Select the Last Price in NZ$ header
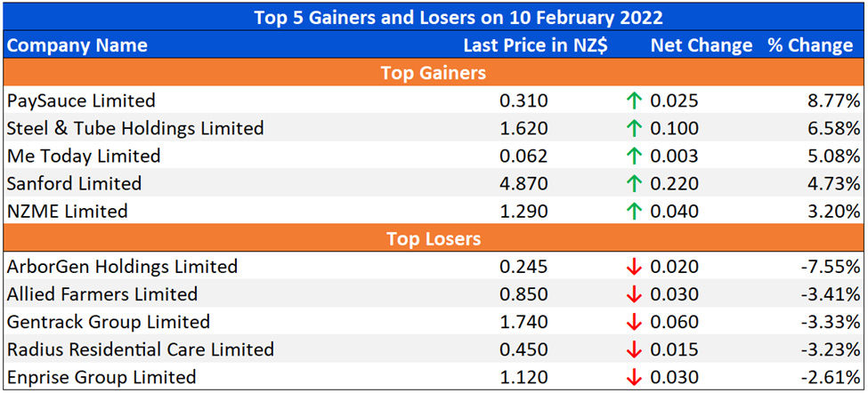This screenshot has width=868, height=393. (535, 45)
